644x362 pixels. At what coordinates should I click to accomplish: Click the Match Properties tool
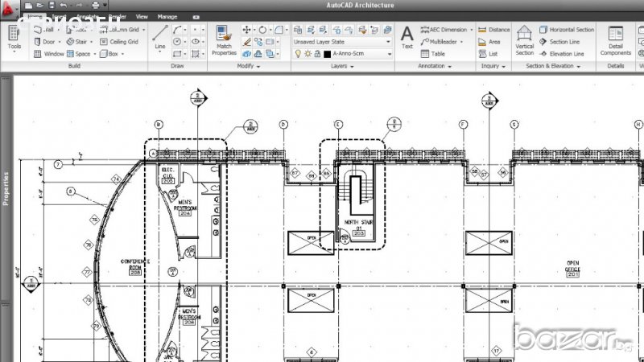pyautogui.click(x=224, y=38)
